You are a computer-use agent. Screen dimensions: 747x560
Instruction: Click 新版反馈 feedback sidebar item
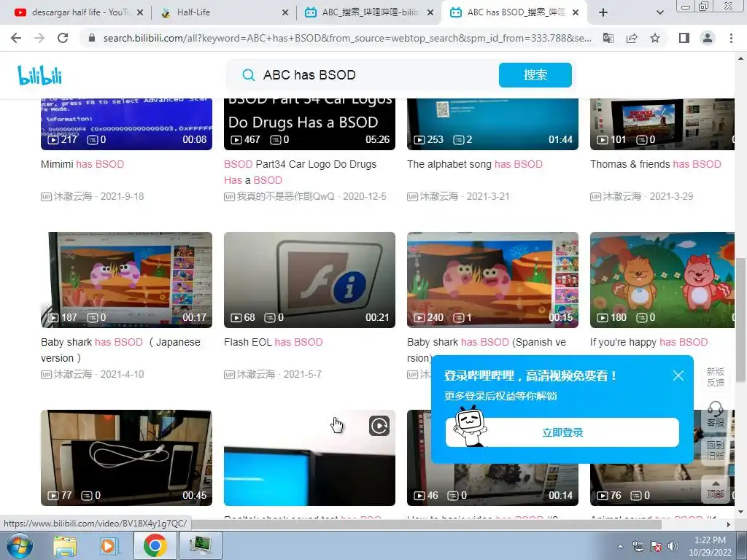tap(716, 377)
